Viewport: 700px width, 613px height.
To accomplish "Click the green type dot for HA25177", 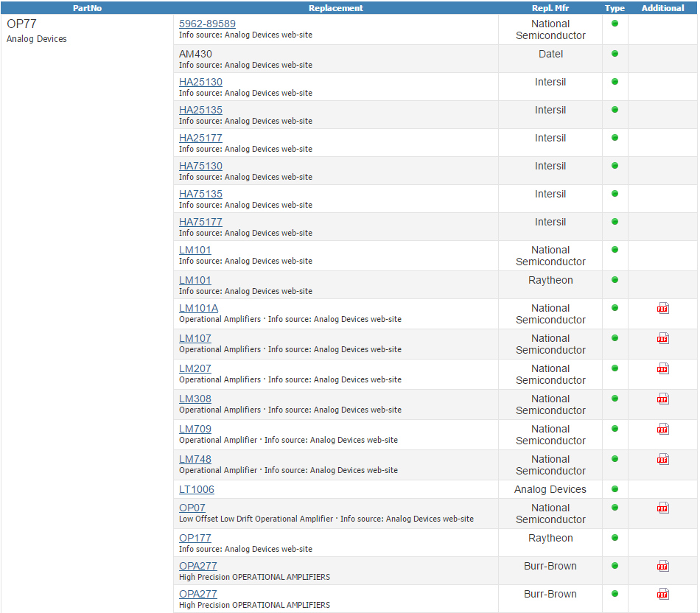I will [x=615, y=138].
